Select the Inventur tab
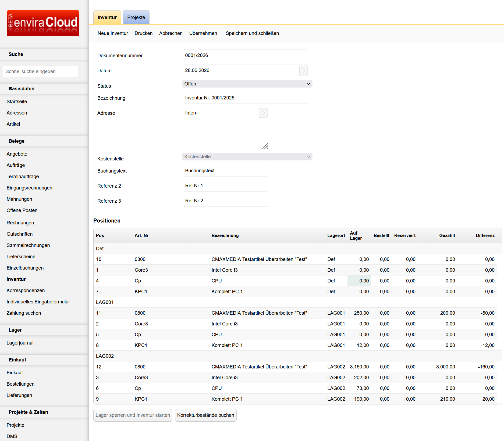 point(107,17)
